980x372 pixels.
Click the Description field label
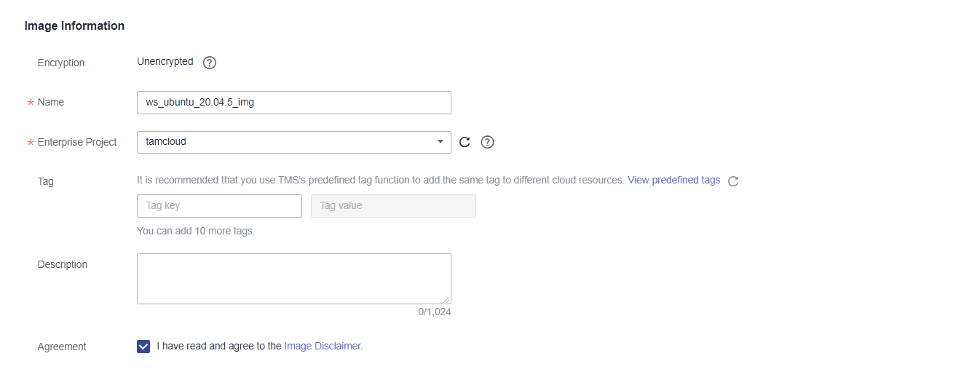63,264
